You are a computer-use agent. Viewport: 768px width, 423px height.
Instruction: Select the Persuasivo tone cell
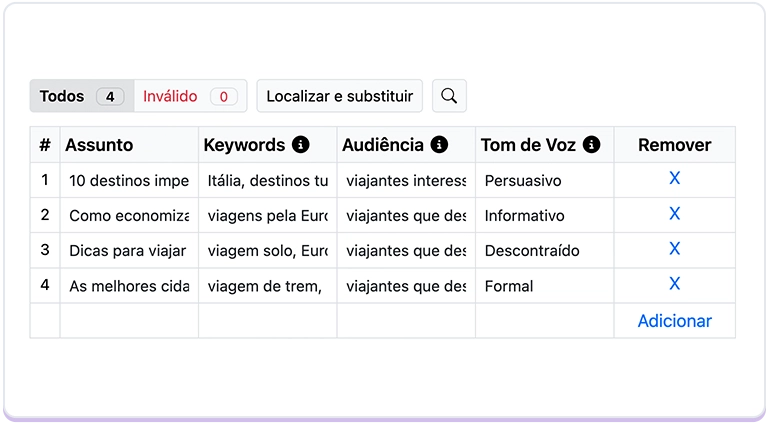click(x=544, y=181)
